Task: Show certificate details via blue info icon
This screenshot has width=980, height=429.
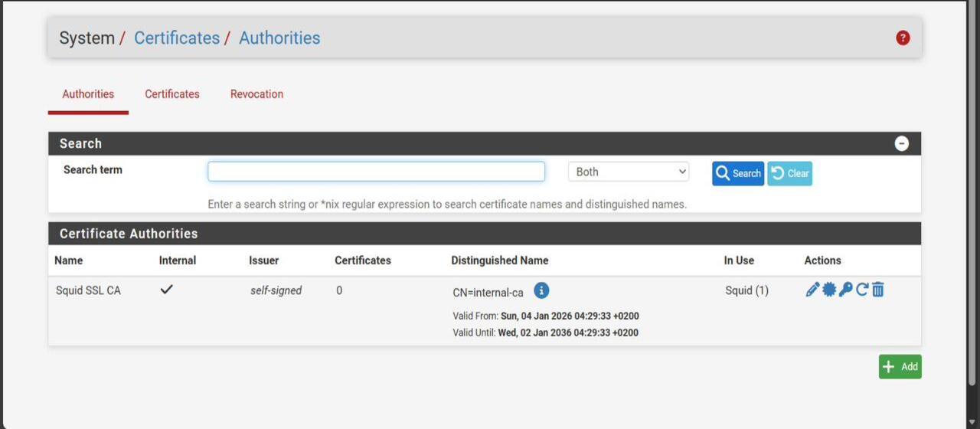Action: pyautogui.click(x=541, y=290)
